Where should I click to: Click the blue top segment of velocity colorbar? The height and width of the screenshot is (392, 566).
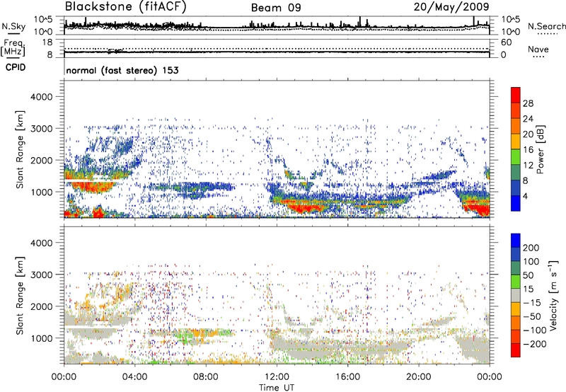pos(516,241)
